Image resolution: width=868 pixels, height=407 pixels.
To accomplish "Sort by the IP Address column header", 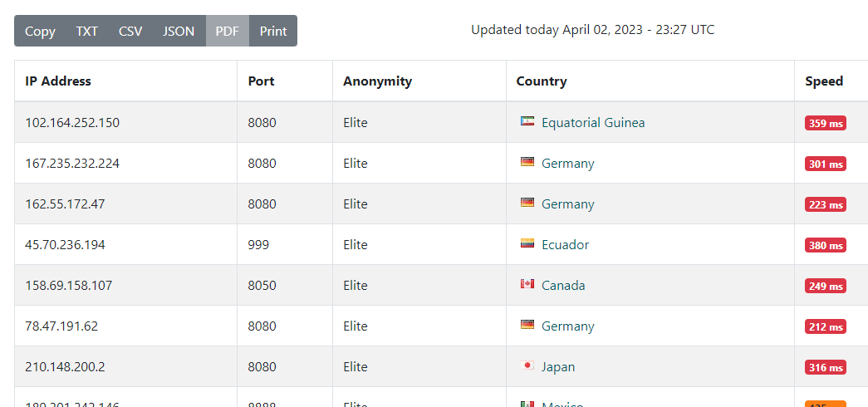I will point(58,81).
